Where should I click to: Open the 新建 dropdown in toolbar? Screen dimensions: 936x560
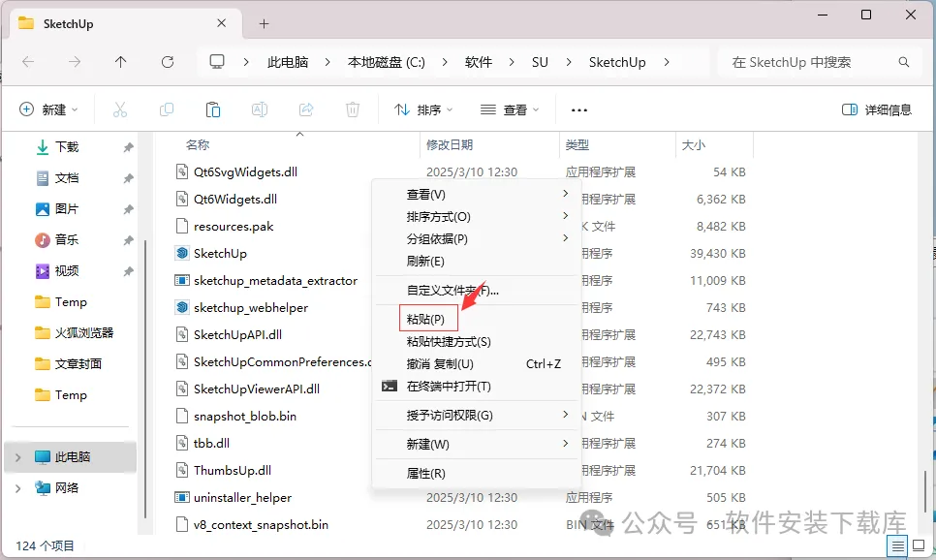click(49, 109)
